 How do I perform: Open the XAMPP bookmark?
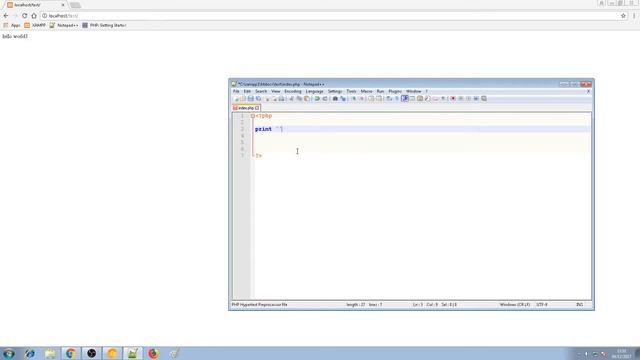tap(35, 25)
